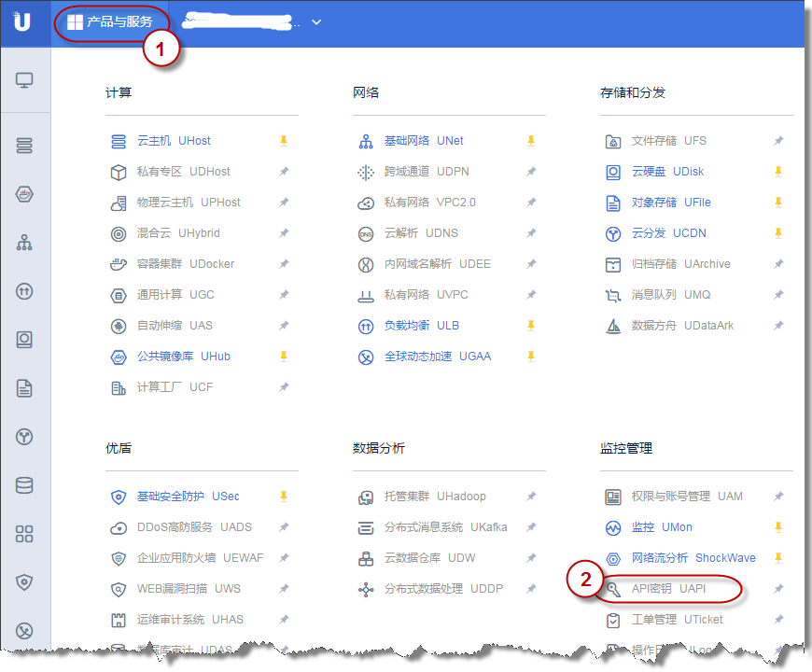The height and width of the screenshot is (672, 812).
Task: Select 全球动态加速 UGAA
Action: click(437, 357)
